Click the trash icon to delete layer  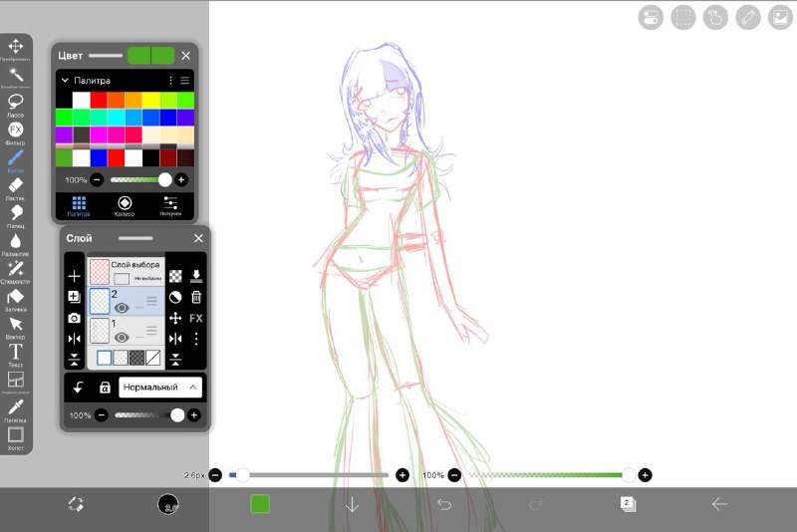click(x=196, y=297)
